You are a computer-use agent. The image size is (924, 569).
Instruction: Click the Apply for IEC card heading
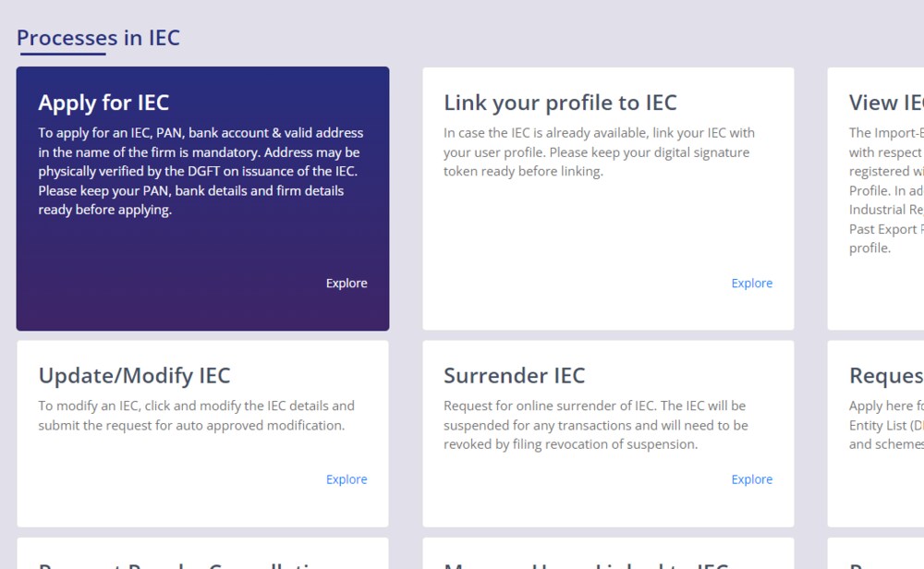click(x=103, y=103)
